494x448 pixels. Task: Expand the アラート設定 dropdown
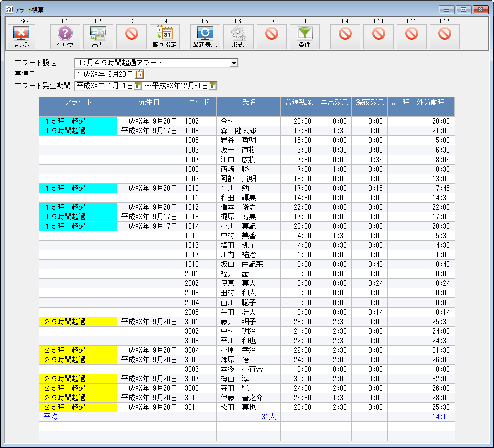point(234,63)
